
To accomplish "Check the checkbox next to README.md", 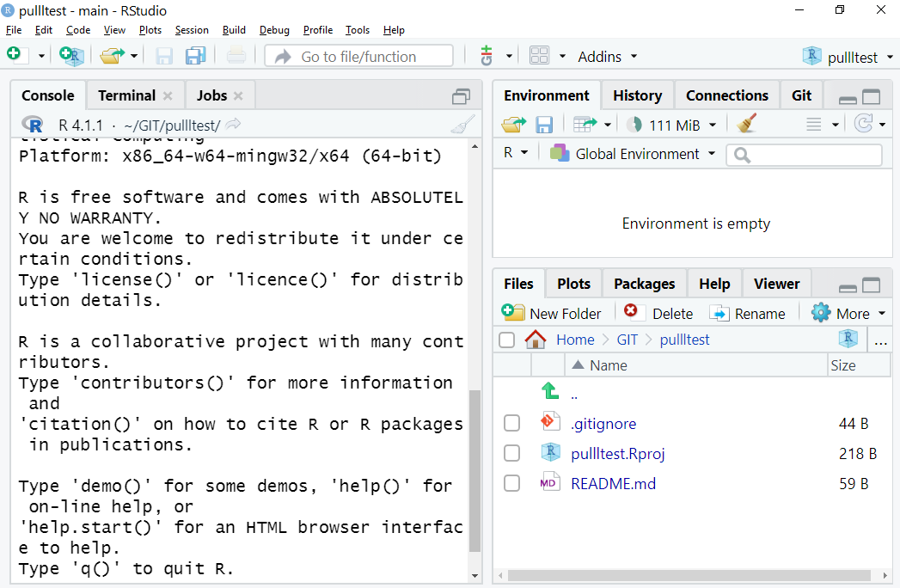I will (x=511, y=482).
